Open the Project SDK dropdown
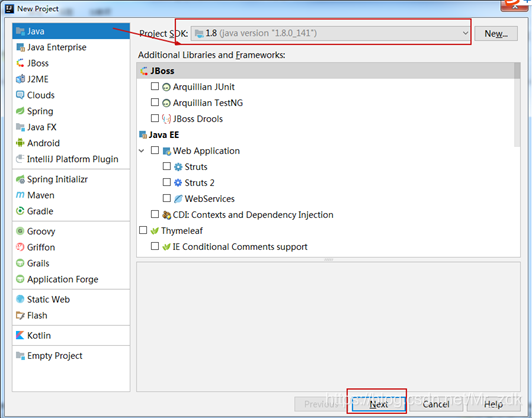 (330, 33)
